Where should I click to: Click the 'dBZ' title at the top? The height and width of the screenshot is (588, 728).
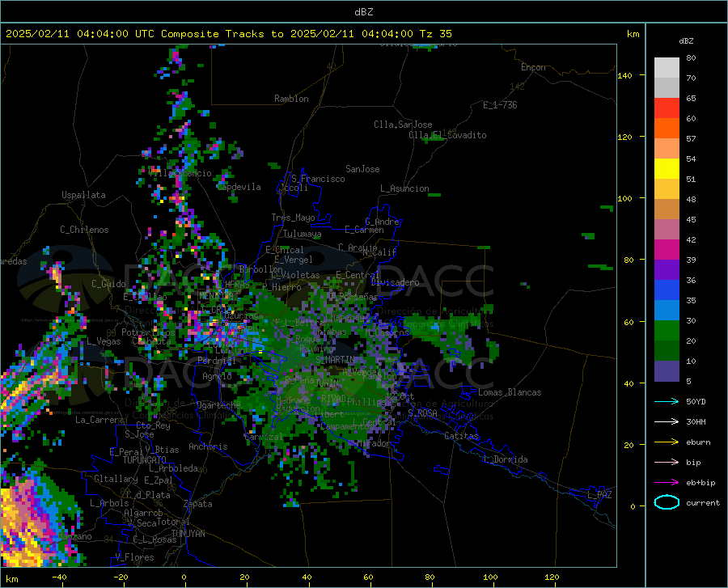point(363,12)
